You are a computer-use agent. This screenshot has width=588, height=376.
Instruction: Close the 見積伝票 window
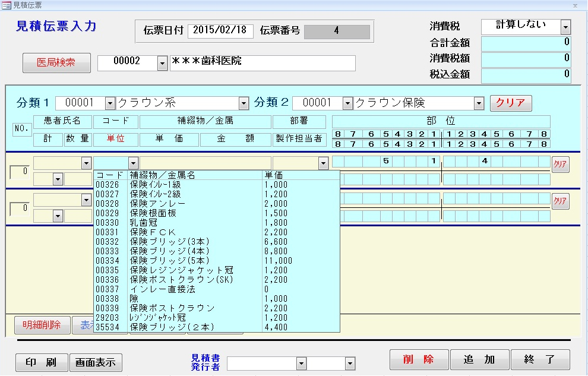[574, 5]
